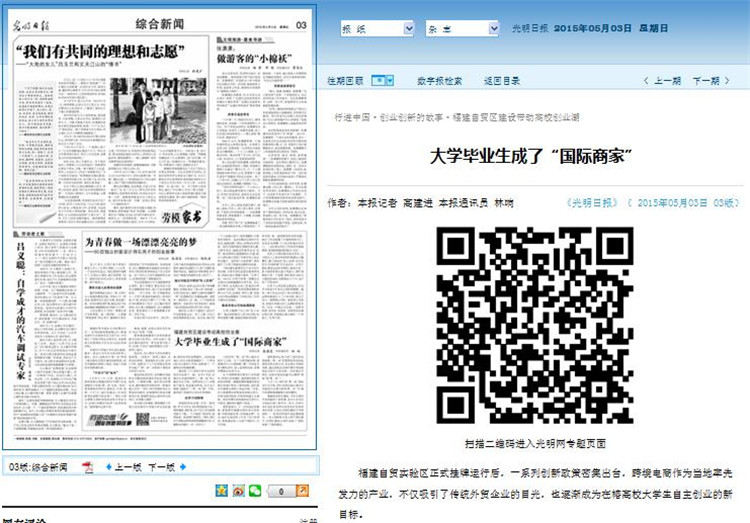Open the 杂志 magazine dropdown

463,29
